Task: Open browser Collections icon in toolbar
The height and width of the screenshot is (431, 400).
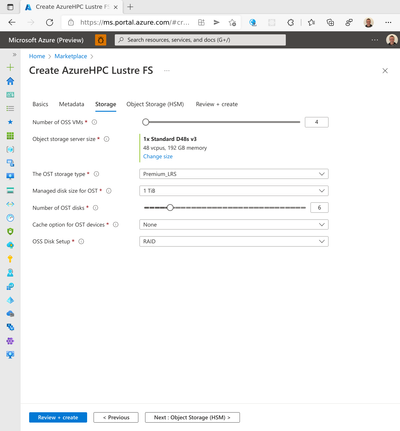Action: (x=330, y=22)
